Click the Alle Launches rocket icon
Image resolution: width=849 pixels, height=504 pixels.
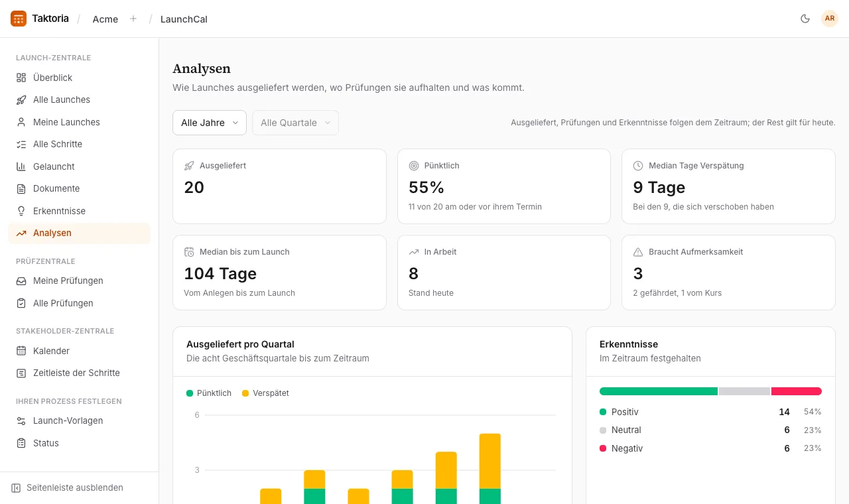21,99
